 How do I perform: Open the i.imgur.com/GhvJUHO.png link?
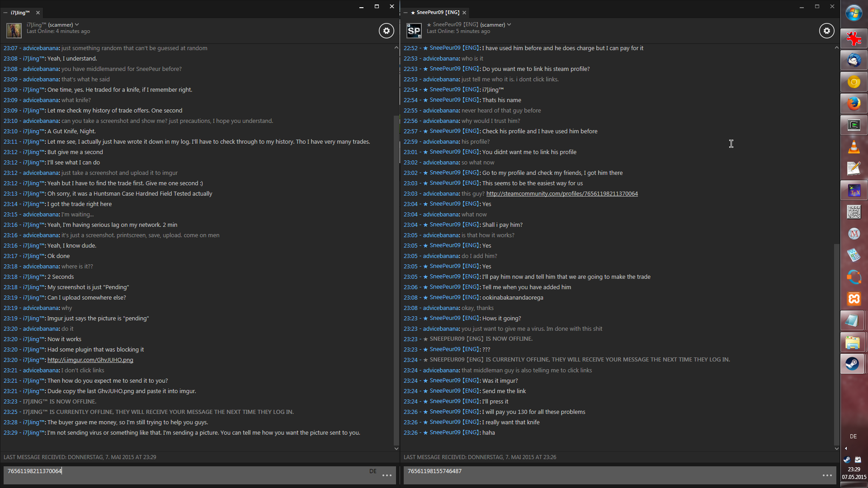(x=90, y=360)
